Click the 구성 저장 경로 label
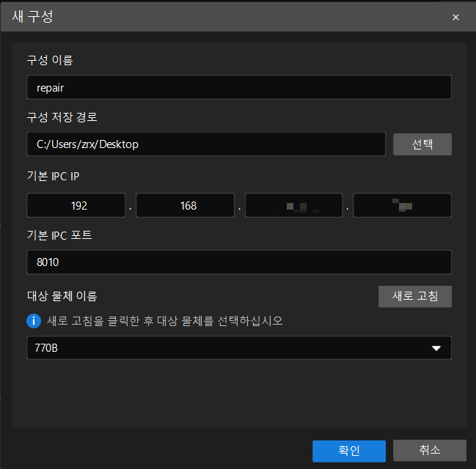The image size is (476, 469). click(62, 117)
